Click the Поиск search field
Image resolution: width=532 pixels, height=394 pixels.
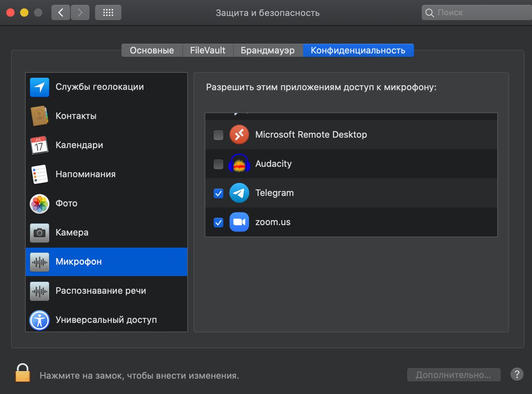click(x=477, y=13)
